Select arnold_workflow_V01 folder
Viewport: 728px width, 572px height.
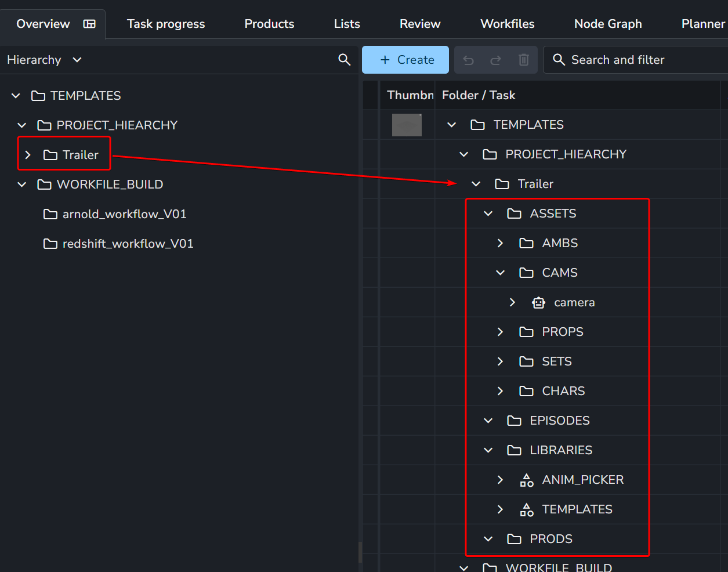click(x=124, y=214)
